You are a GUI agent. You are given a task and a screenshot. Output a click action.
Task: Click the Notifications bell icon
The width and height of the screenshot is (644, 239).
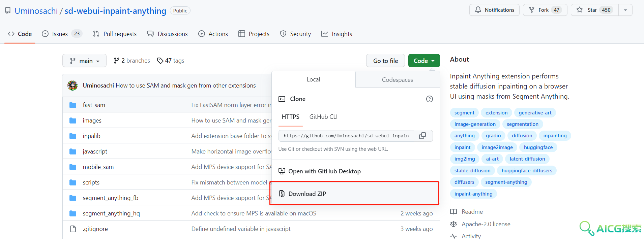478,10
